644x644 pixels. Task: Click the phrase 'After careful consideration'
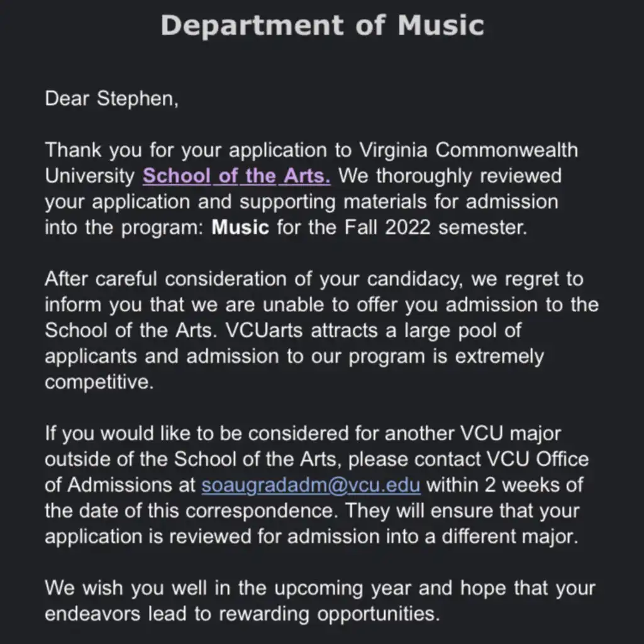coord(165,279)
